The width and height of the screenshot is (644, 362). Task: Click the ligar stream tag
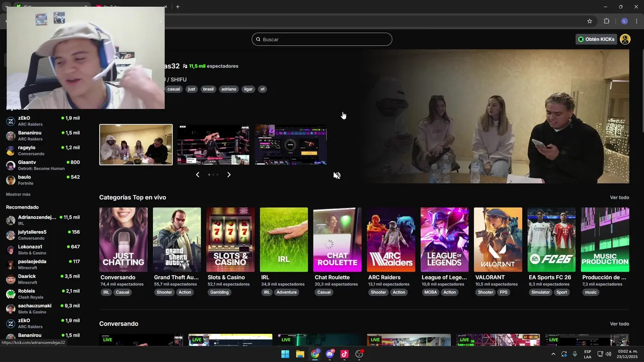tap(248, 89)
